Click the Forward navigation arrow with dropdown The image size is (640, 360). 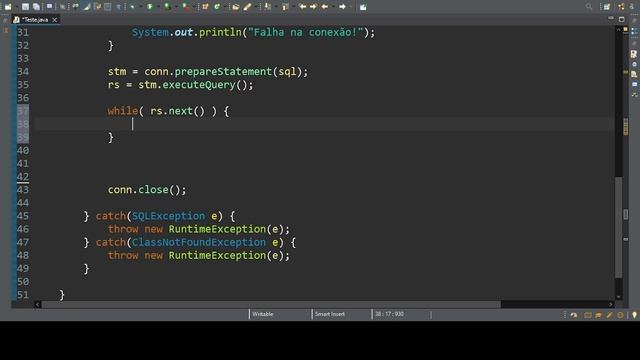(x=342, y=7)
